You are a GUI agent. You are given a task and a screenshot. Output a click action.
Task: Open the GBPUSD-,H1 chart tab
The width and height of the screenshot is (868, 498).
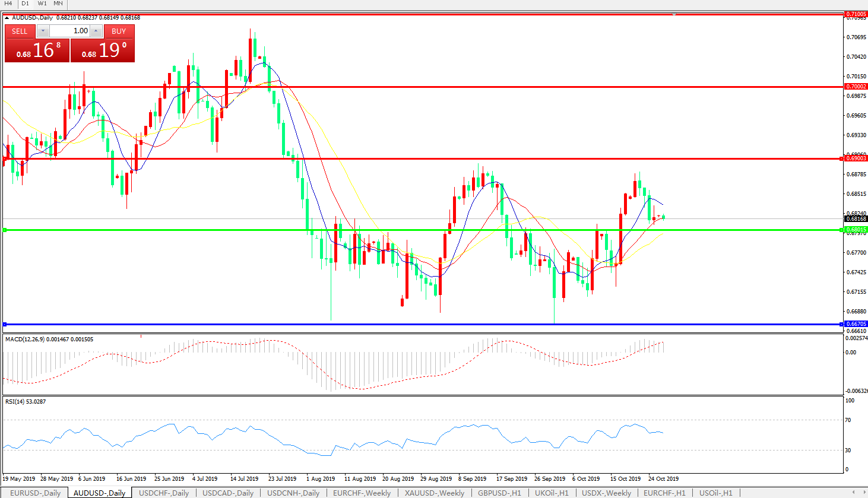pos(499,493)
